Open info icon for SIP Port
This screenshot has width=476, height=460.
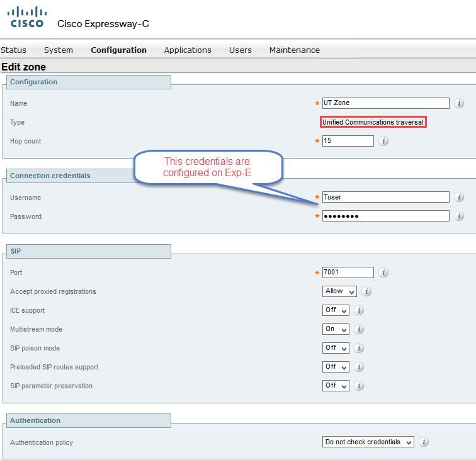tap(383, 272)
